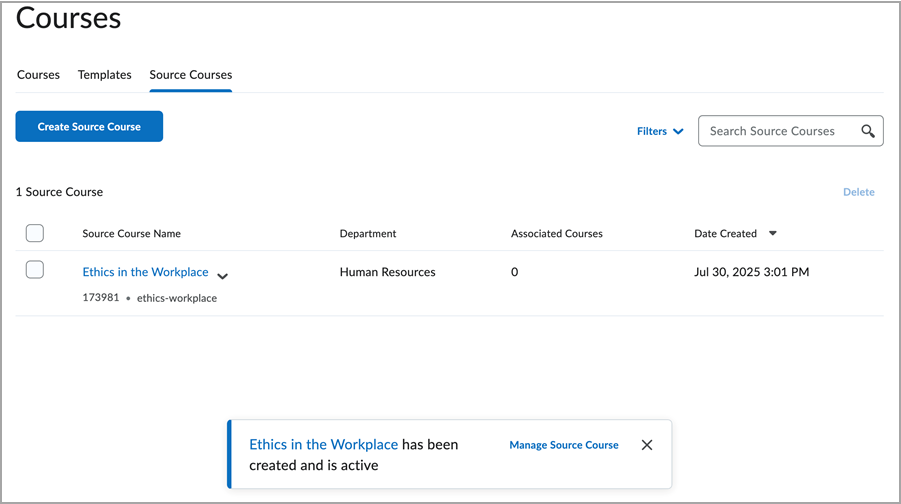Click the Delete button above the table

(x=858, y=192)
